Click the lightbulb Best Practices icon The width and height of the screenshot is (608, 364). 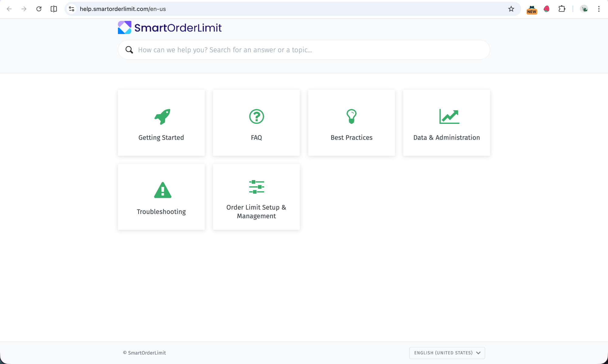[351, 117]
